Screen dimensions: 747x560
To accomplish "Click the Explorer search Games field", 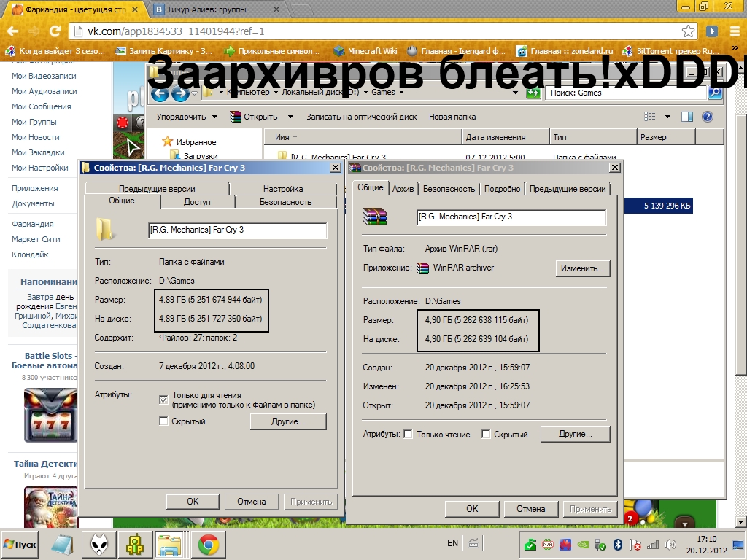I will click(625, 93).
